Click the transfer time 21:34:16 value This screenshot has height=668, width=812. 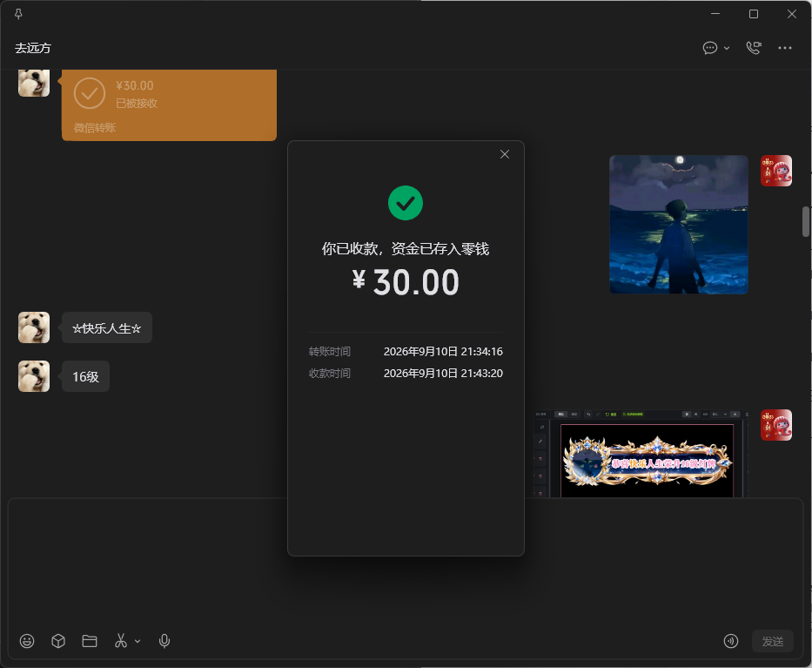pos(443,351)
